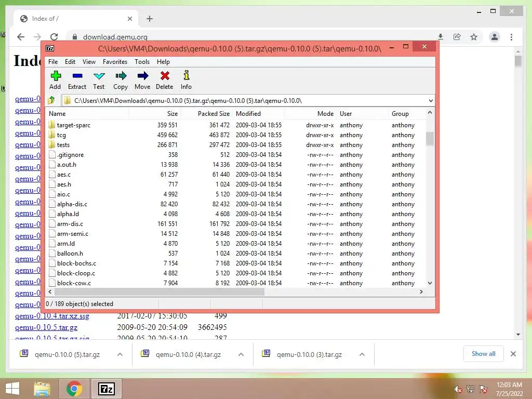
Task: Click the green Add plus icon
Action: (x=56, y=76)
